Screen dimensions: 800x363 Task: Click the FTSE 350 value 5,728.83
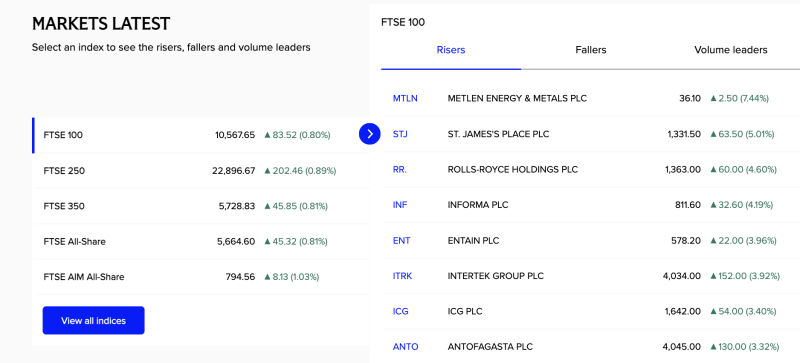(x=236, y=206)
